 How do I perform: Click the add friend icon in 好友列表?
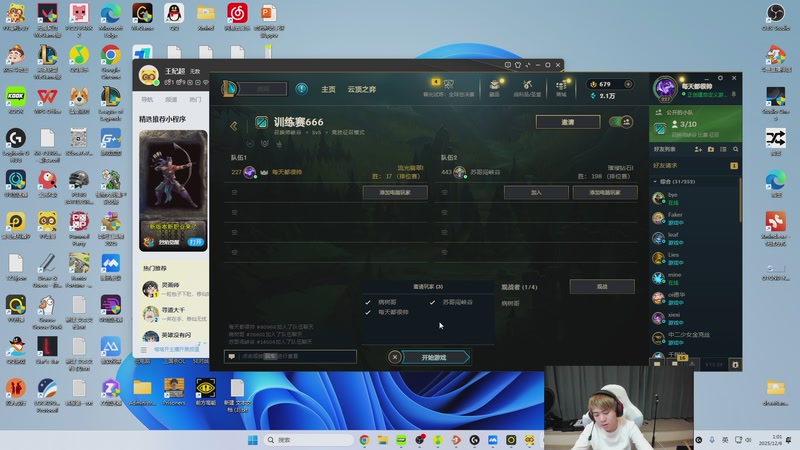coord(698,149)
